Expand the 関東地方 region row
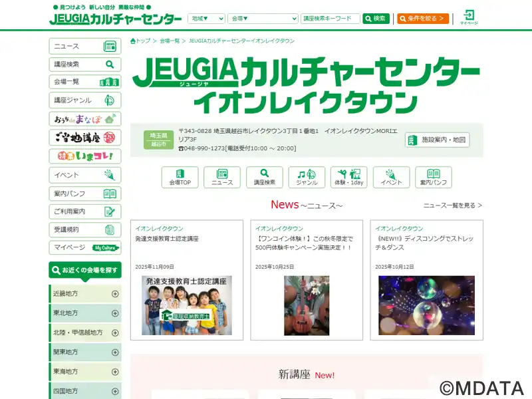Image resolution: width=532 pixels, height=399 pixels. tap(85, 352)
